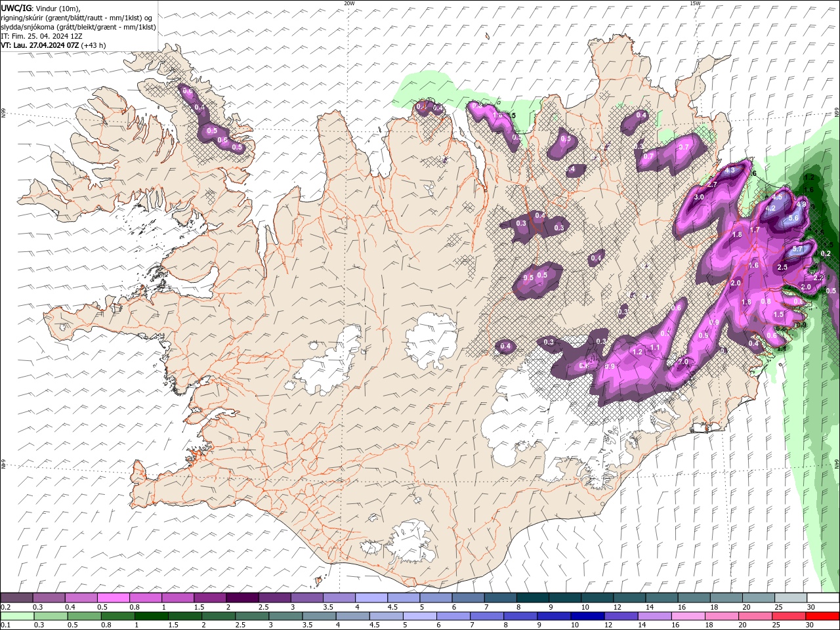Click the map precipitation value '4.2'

pos(771,208)
